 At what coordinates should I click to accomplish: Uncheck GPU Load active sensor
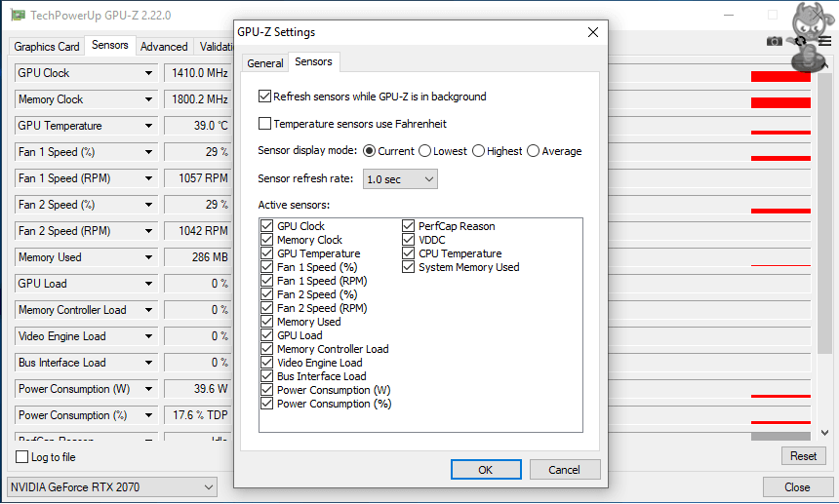[x=266, y=335]
